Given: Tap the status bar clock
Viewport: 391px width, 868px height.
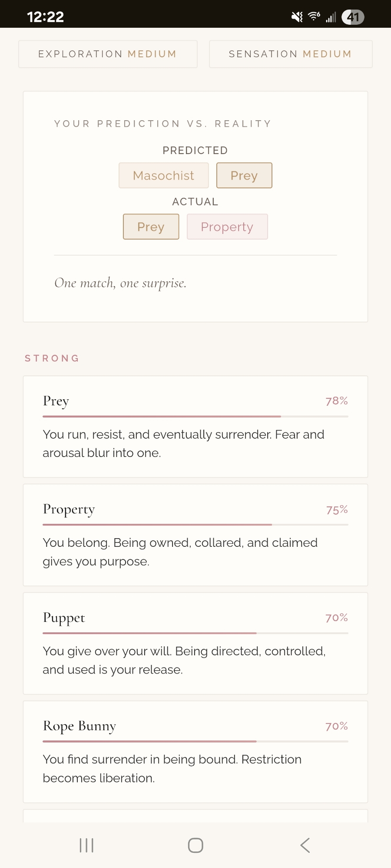Looking at the screenshot, I should coord(46,17).
